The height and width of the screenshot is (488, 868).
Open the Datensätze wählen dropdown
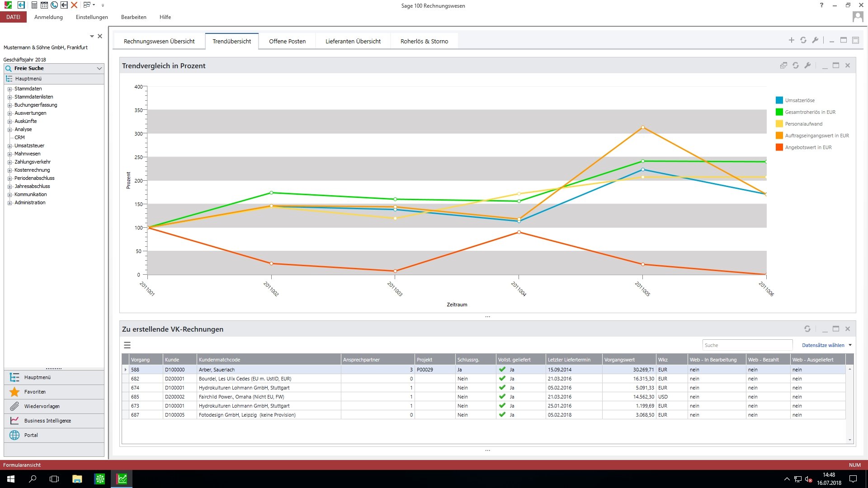pos(826,345)
